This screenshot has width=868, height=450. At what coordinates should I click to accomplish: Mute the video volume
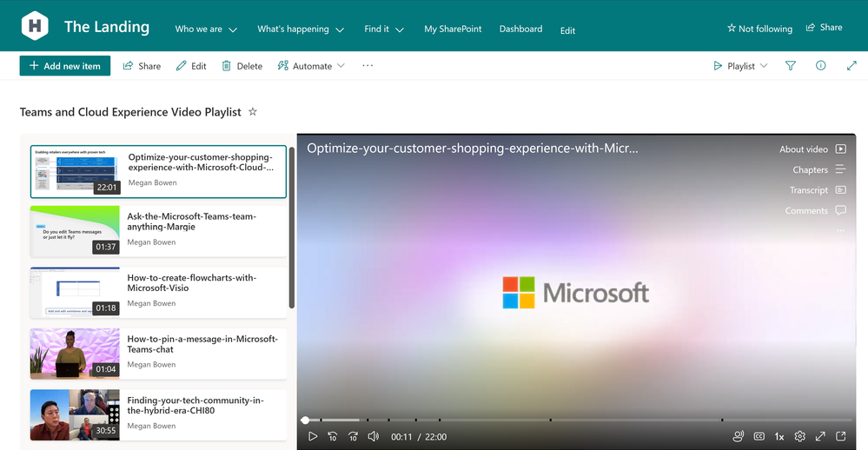tap(374, 437)
